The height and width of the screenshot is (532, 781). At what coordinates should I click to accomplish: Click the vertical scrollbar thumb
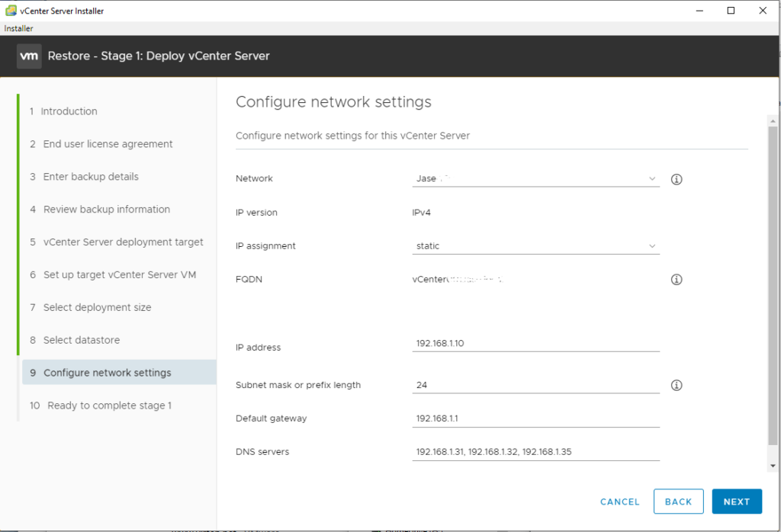(x=773, y=286)
